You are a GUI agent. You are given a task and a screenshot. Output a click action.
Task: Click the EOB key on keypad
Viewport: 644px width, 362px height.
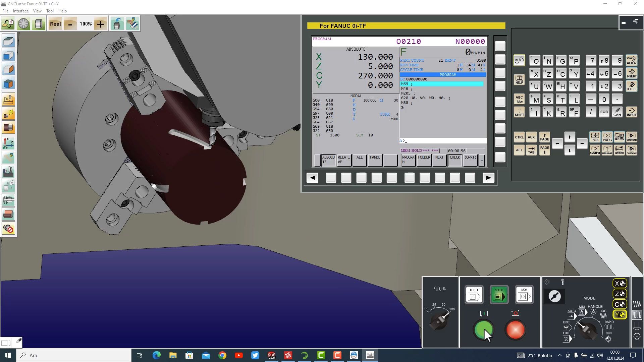click(x=604, y=112)
